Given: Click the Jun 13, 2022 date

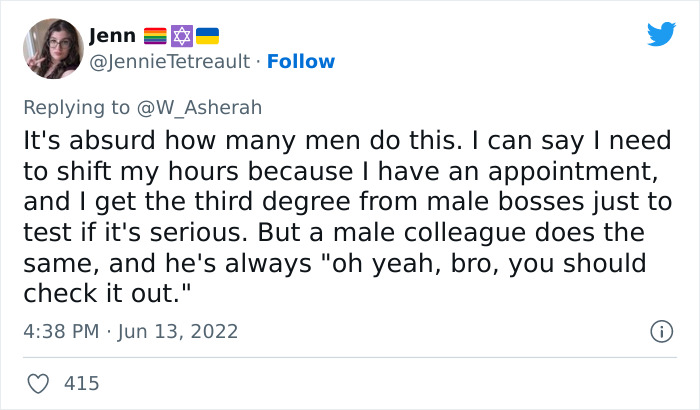Looking at the screenshot, I should pos(180,331).
